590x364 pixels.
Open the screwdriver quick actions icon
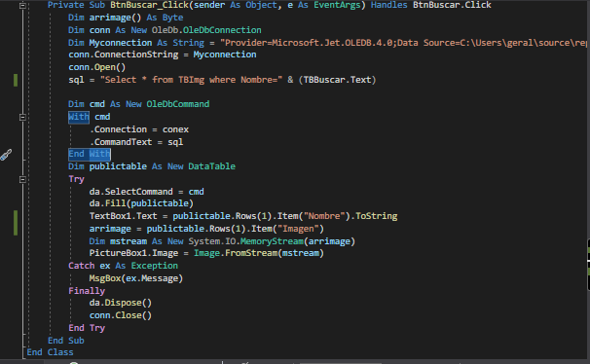click(6, 155)
